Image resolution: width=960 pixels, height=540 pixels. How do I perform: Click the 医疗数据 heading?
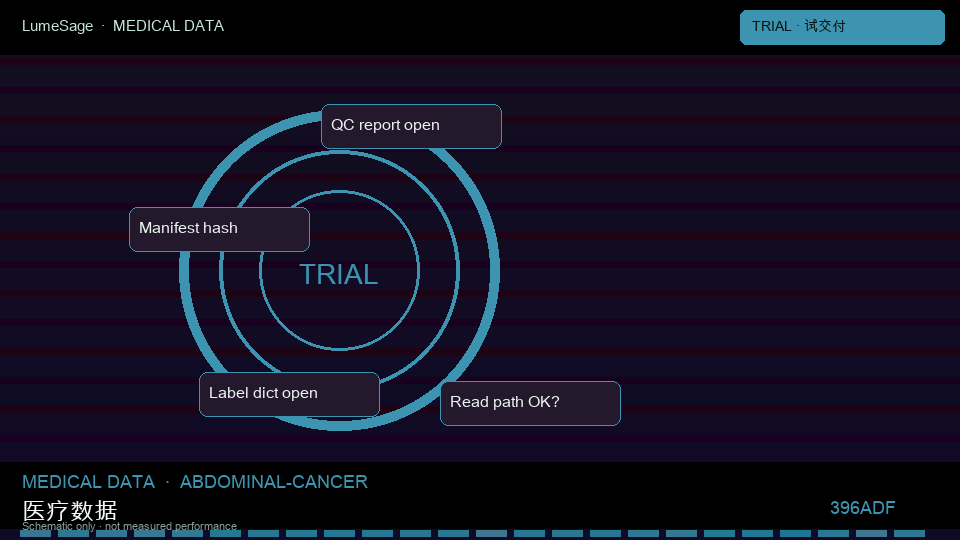click(x=70, y=510)
